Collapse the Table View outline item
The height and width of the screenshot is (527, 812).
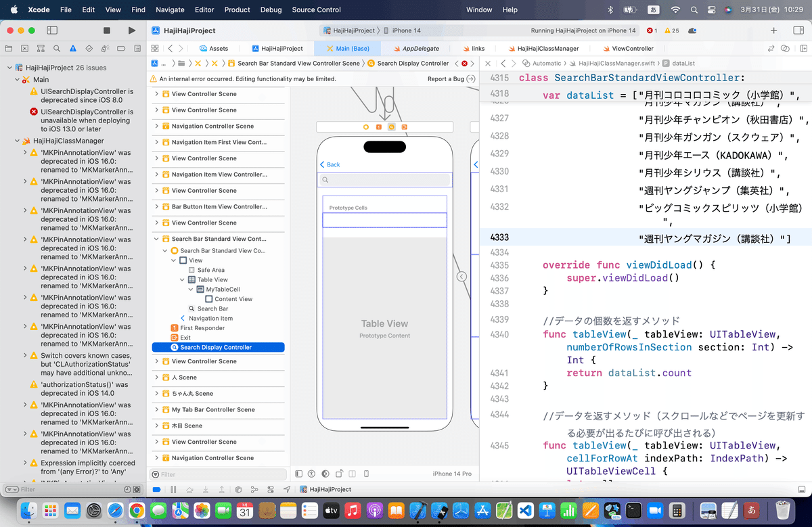click(x=182, y=279)
